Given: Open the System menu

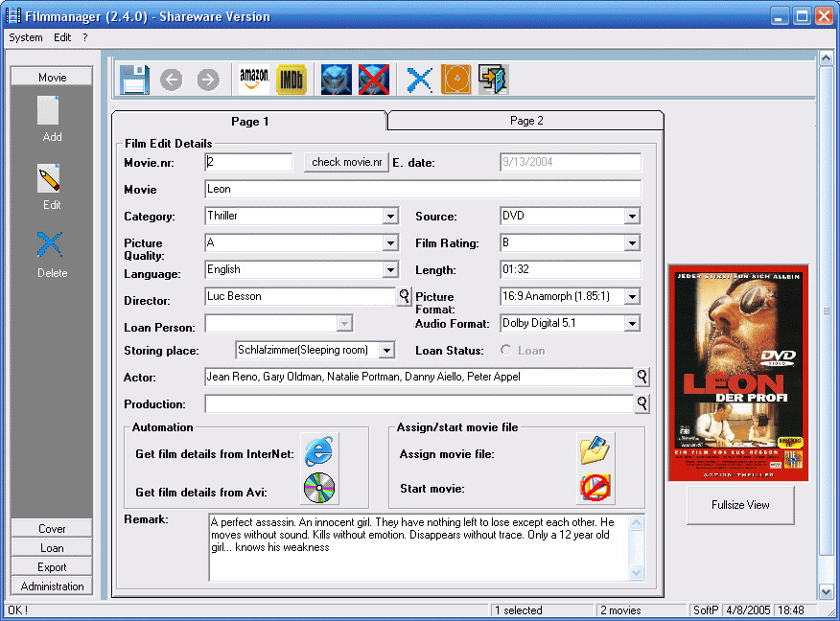Looking at the screenshot, I should click(x=26, y=37).
